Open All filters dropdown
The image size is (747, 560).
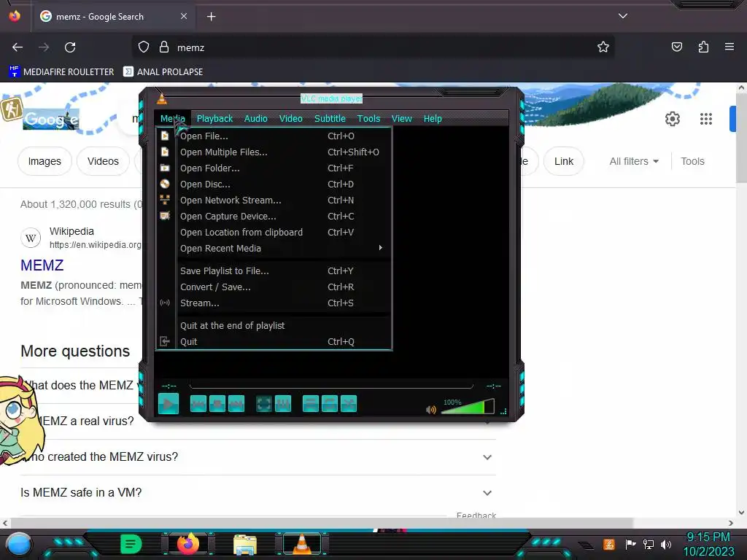tap(634, 161)
